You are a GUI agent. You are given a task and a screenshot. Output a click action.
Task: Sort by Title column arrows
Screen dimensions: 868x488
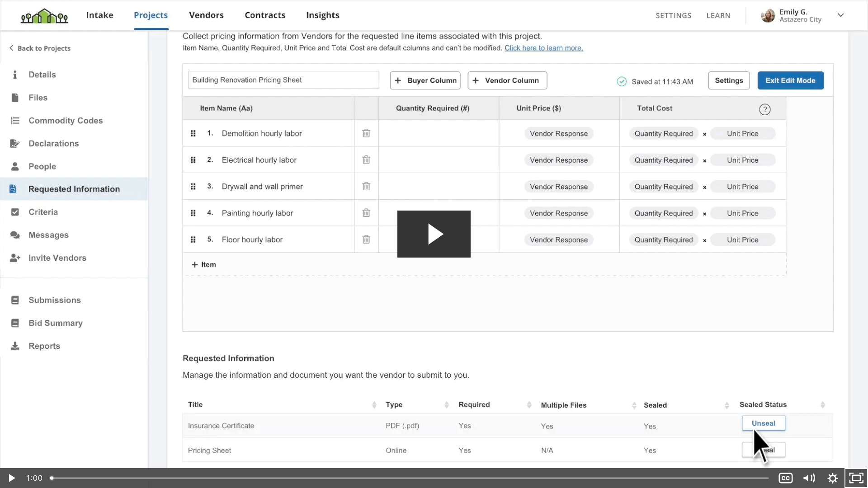374,405
